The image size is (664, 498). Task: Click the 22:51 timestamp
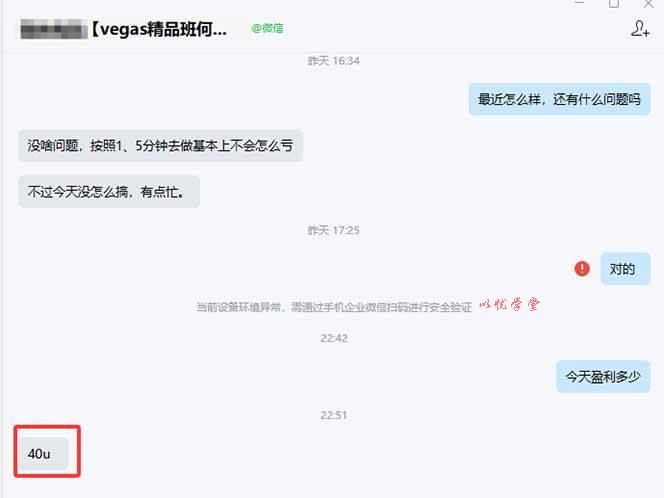[334, 415]
